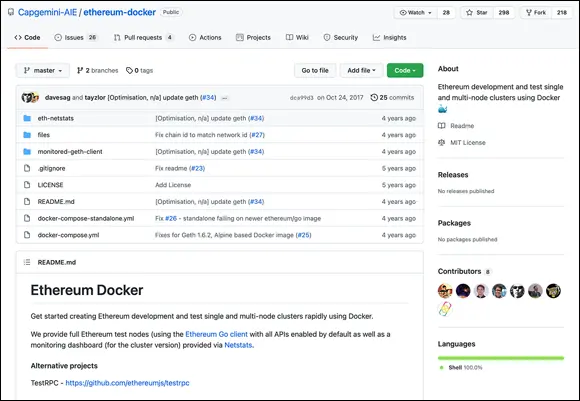
Task: Open the eighth contributor avatar on second row
Action: pyautogui.click(x=445, y=309)
